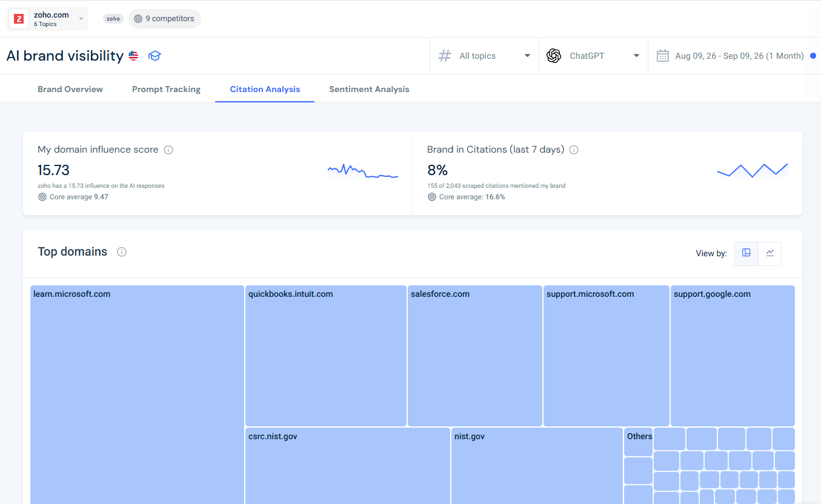Click the Zoho red logo icon
This screenshot has height=504, width=821.
pyautogui.click(x=19, y=19)
